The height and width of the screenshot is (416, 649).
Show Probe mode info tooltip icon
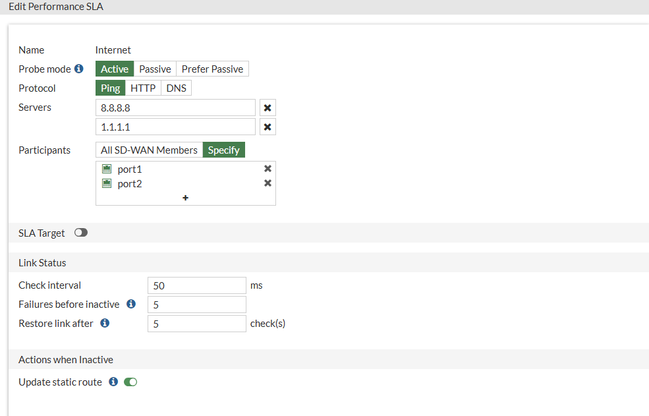(x=79, y=69)
